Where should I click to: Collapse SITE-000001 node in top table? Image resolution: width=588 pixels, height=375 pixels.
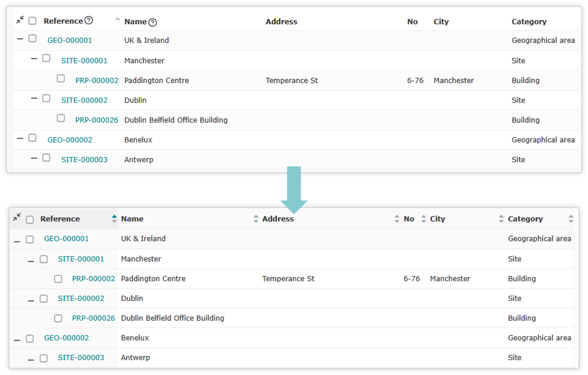34,58
